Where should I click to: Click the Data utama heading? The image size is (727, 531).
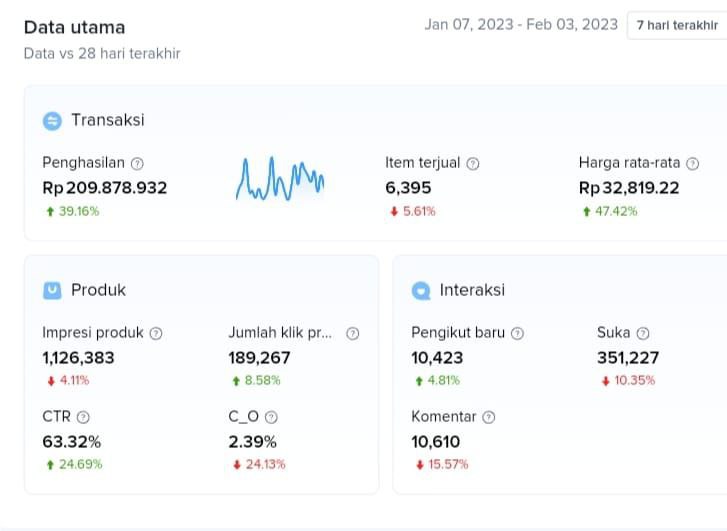click(x=75, y=27)
